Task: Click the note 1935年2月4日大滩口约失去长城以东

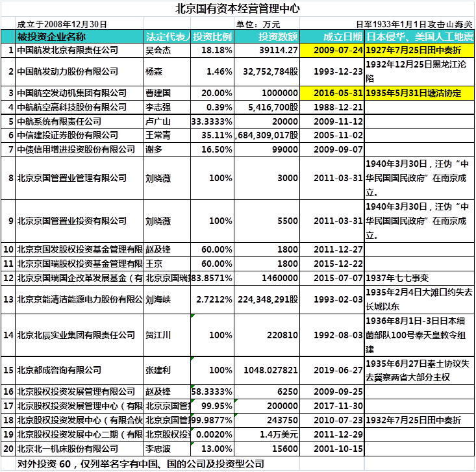Action: pyautogui.click(x=419, y=299)
